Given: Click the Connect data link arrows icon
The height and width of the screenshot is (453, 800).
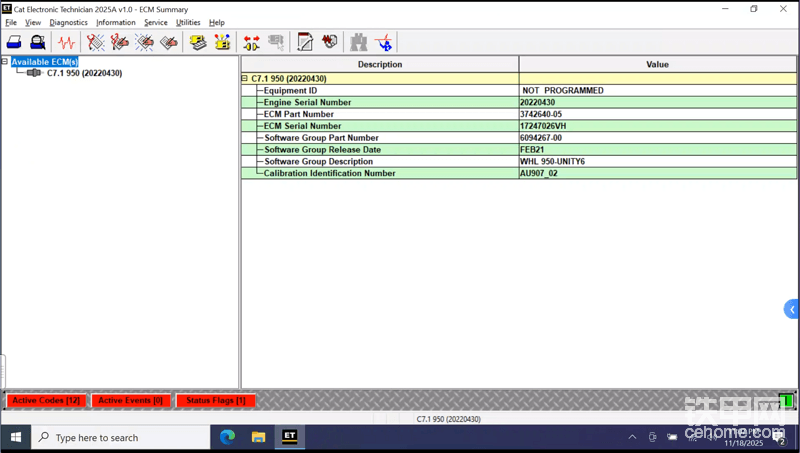Looking at the screenshot, I should [251, 42].
